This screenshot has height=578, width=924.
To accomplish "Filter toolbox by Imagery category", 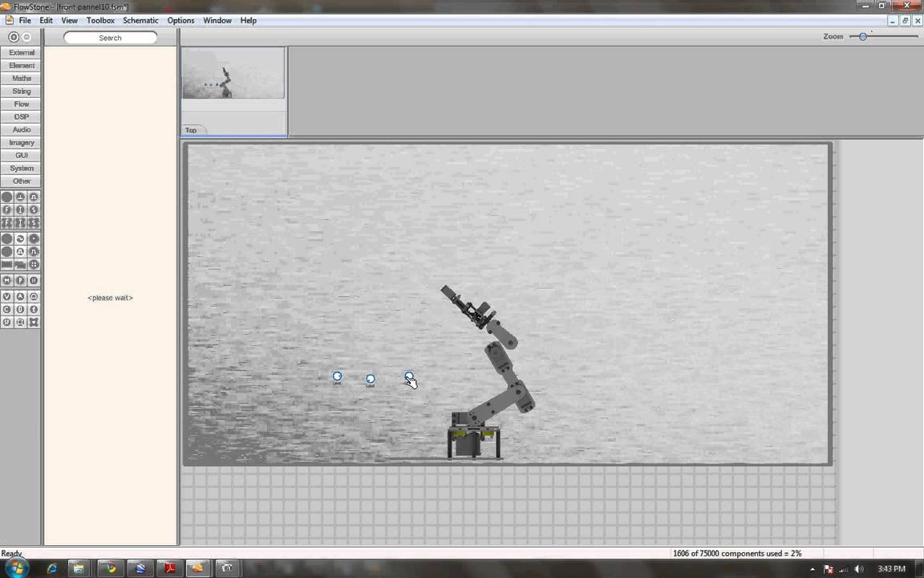I will (x=21, y=143).
